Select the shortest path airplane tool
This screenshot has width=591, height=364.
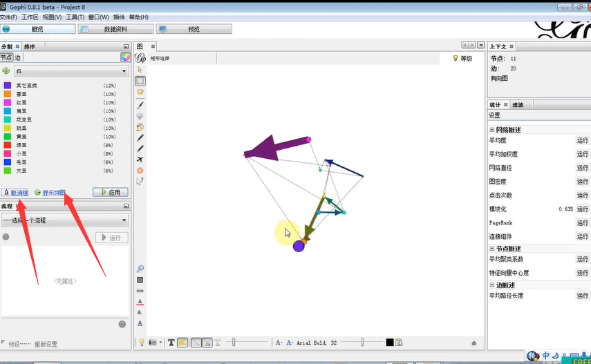(x=140, y=160)
